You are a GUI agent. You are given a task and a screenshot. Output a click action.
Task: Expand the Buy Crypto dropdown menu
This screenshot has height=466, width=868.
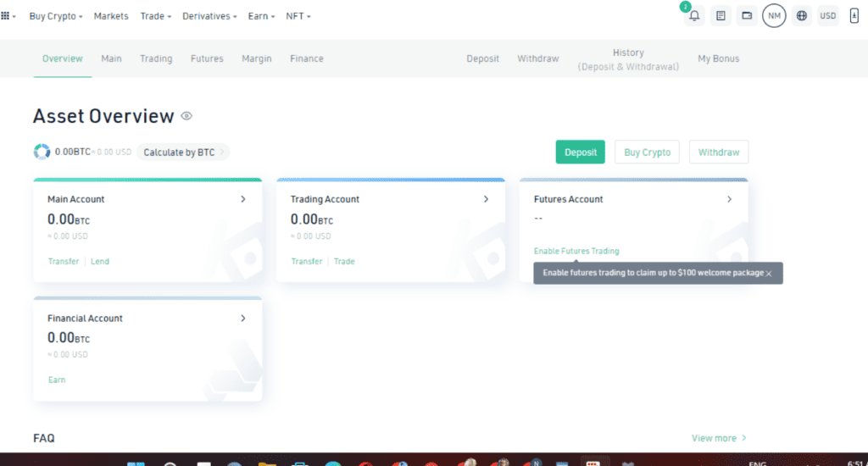point(56,16)
